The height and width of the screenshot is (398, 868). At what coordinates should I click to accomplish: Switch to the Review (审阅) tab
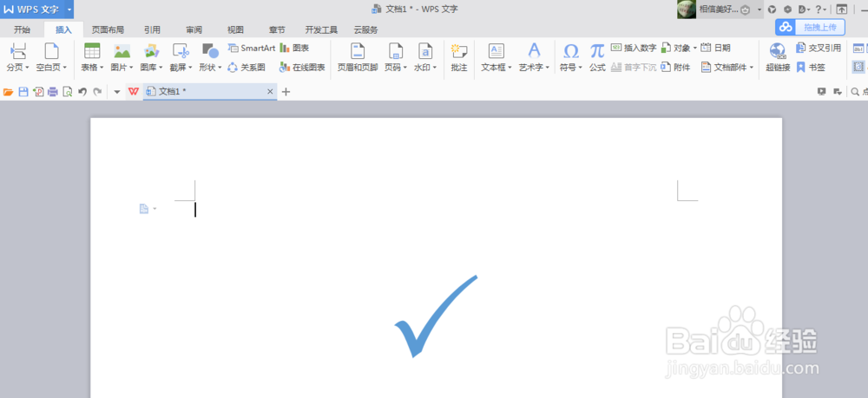(194, 29)
